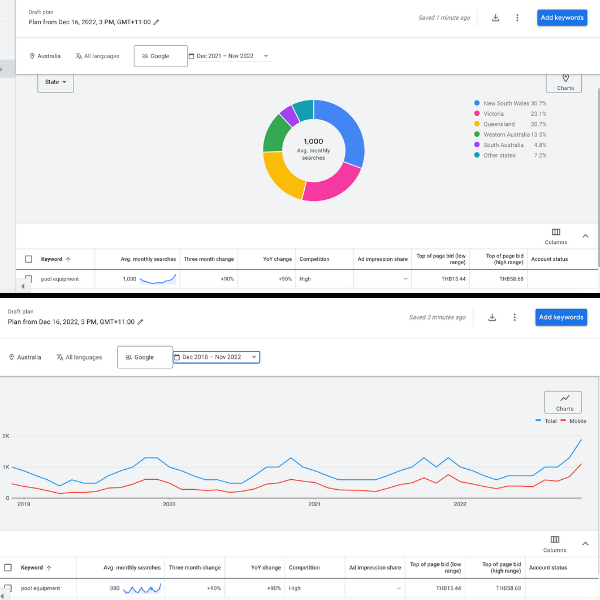Open more options menu in top panel
The height and width of the screenshot is (600, 600).
517,18
